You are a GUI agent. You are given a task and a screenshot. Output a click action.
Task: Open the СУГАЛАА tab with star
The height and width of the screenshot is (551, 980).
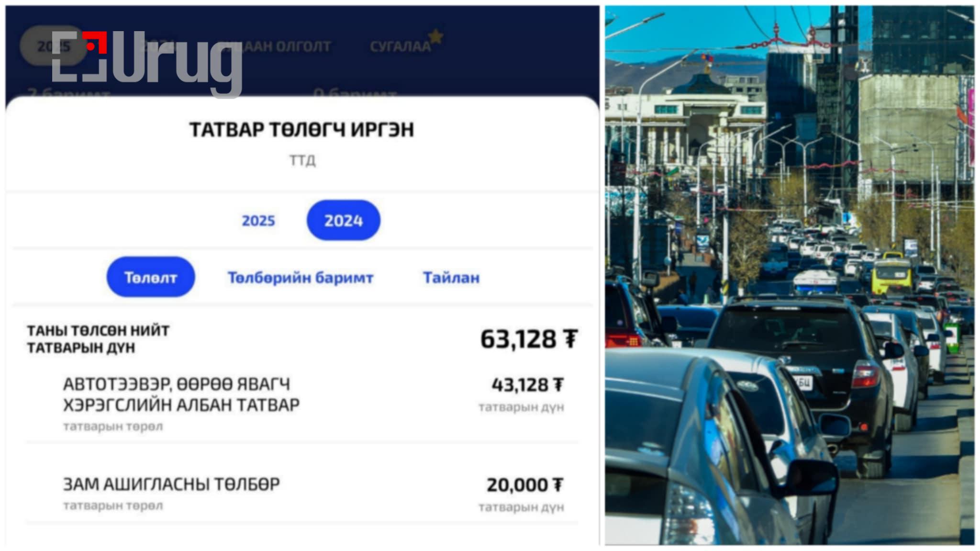[400, 46]
